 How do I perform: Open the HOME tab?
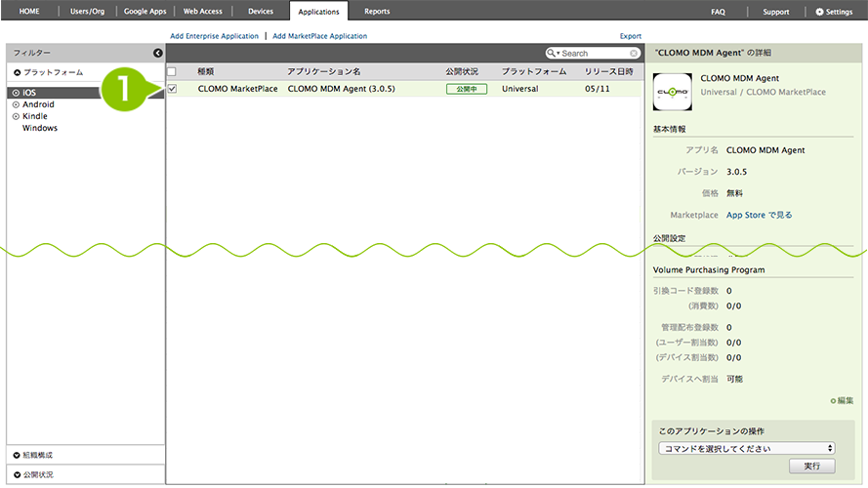(x=29, y=11)
